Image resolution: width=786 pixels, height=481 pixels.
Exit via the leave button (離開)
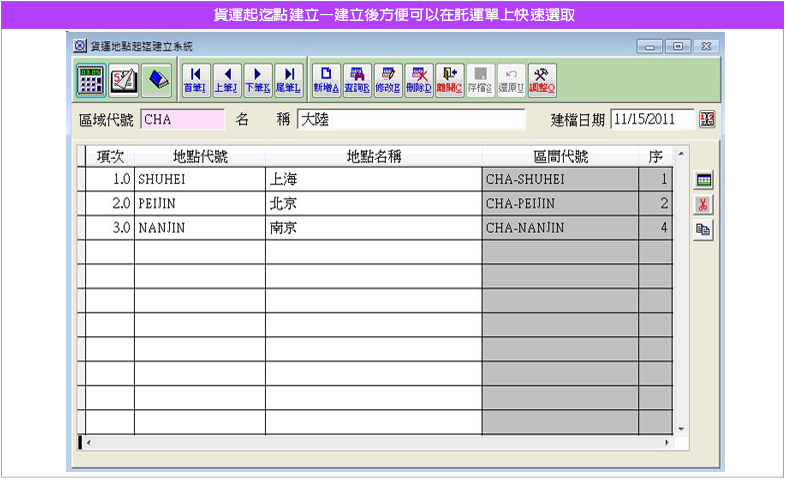click(450, 79)
